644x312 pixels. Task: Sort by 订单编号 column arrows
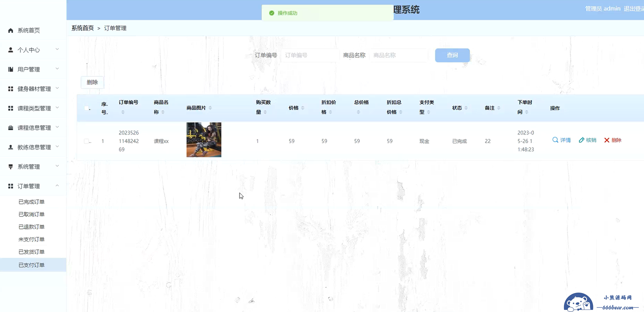pyautogui.click(x=123, y=112)
